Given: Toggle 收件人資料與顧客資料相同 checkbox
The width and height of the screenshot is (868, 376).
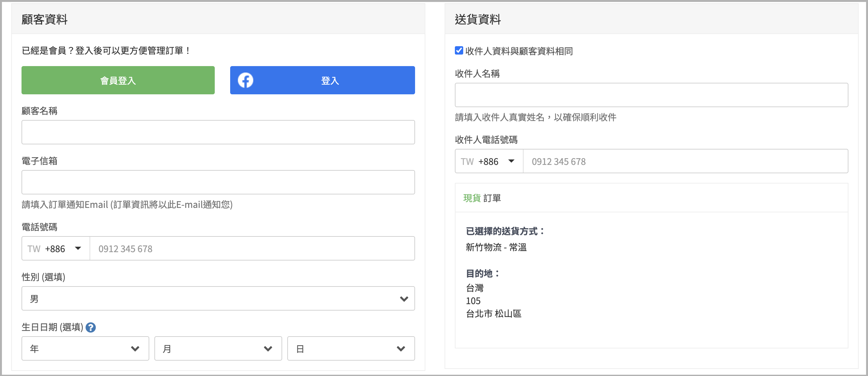Looking at the screenshot, I should (x=459, y=50).
